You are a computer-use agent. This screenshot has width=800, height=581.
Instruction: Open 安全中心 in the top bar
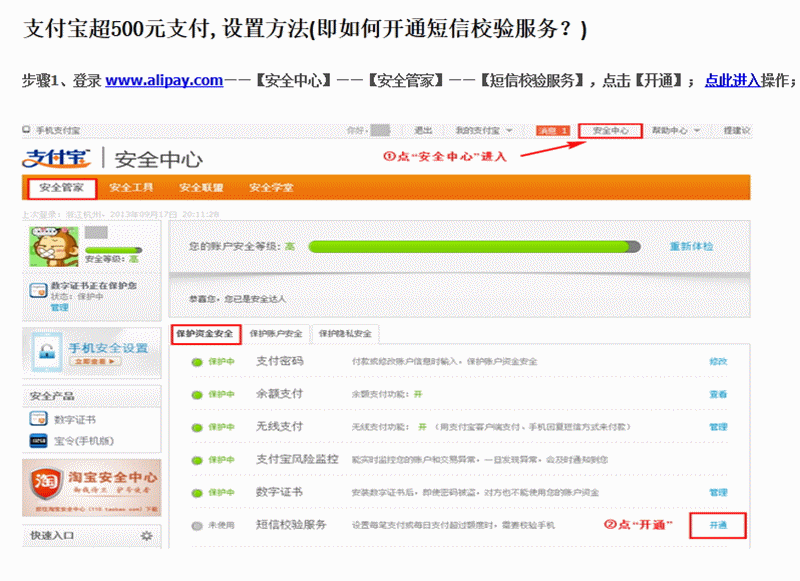pos(610,131)
